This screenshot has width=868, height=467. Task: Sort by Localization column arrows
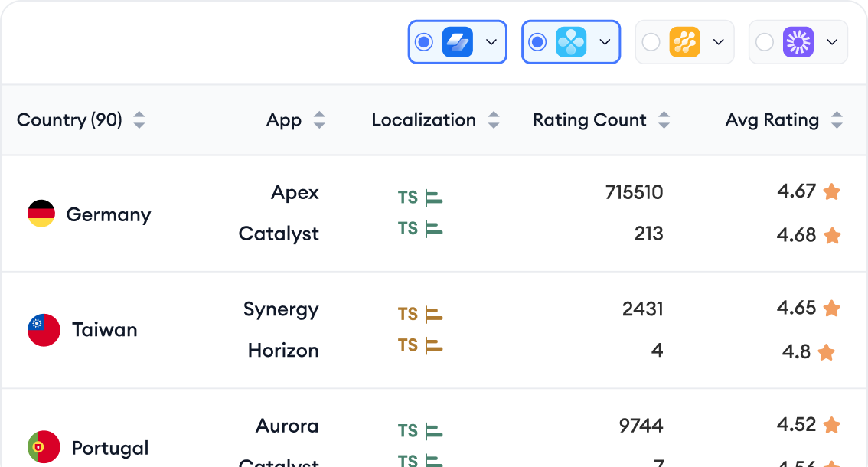point(494,119)
